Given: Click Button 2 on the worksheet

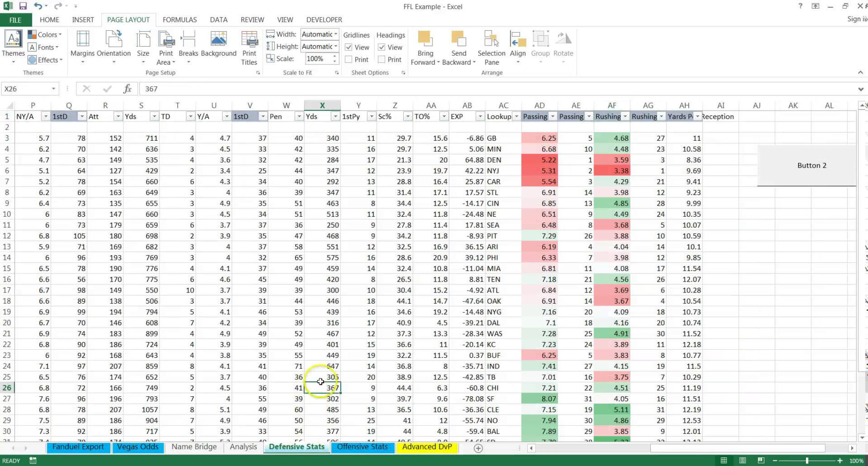Looking at the screenshot, I should (x=811, y=165).
